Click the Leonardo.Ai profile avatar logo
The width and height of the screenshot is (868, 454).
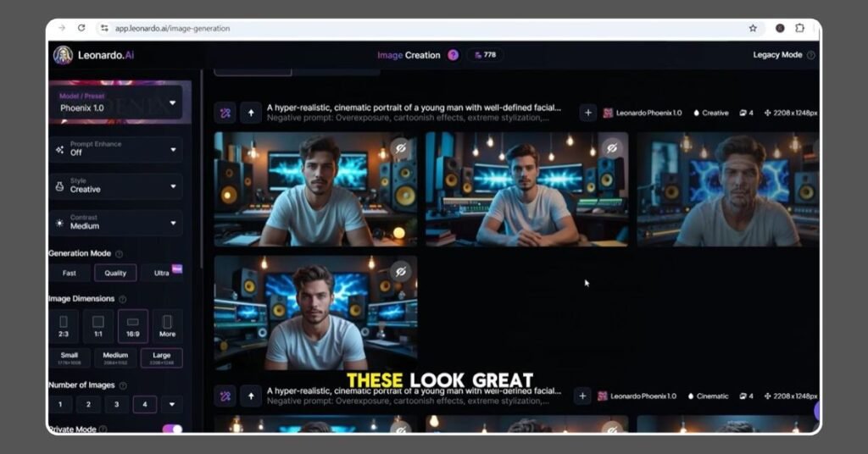pyautogui.click(x=63, y=55)
